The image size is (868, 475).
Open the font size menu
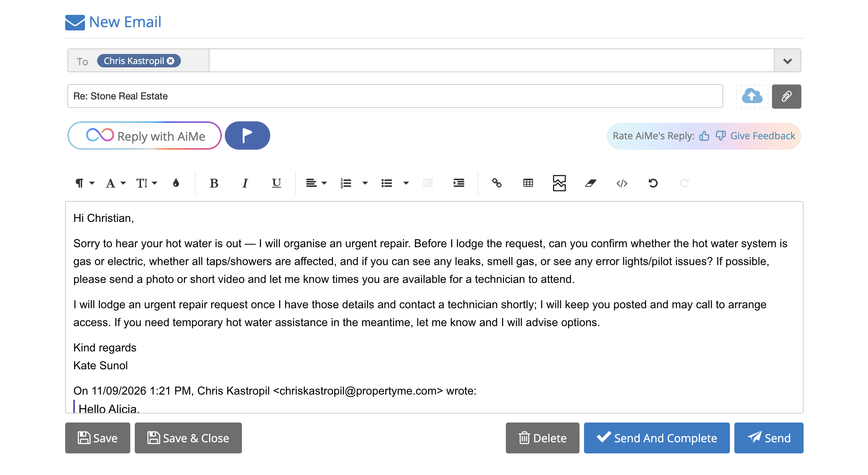pos(146,183)
